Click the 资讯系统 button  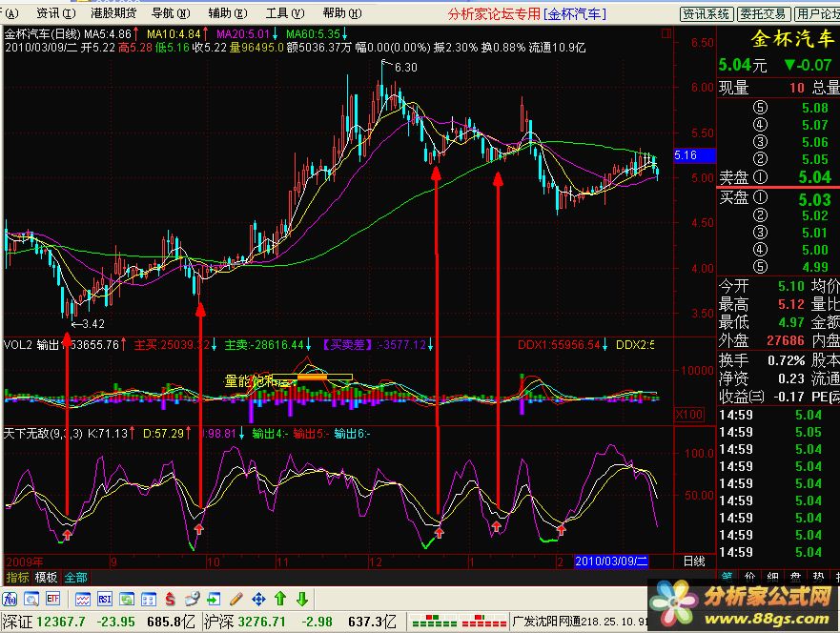click(x=707, y=14)
